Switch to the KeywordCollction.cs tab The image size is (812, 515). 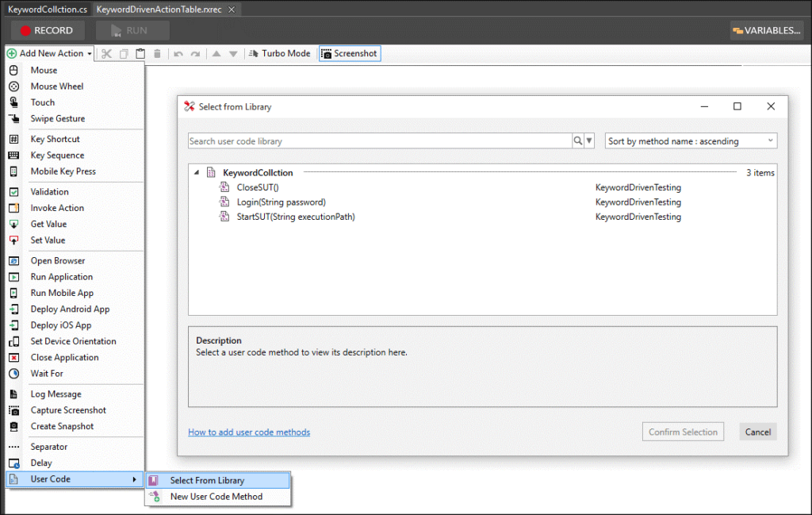(47, 10)
